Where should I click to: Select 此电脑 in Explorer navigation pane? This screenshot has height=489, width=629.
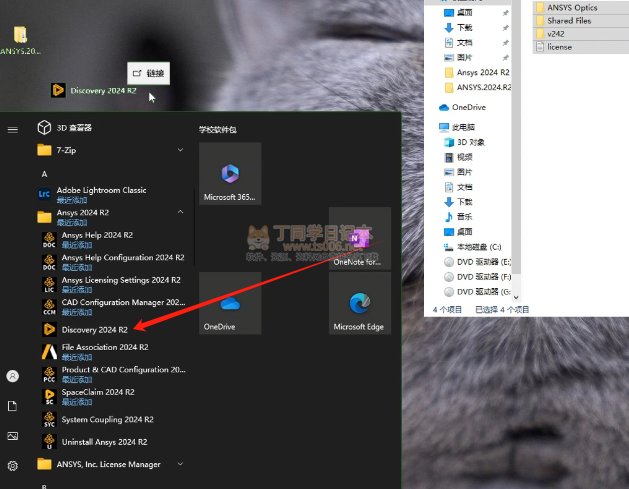pyautogui.click(x=457, y=127)
